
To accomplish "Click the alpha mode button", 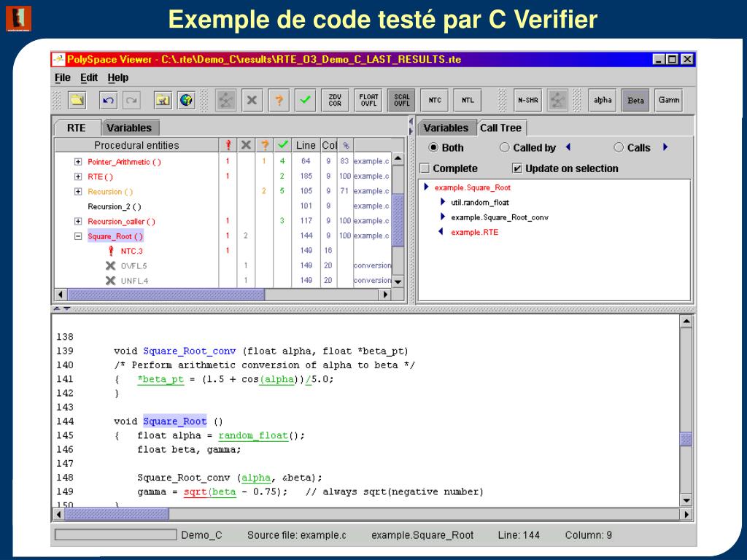I will [x=603, y=100].
